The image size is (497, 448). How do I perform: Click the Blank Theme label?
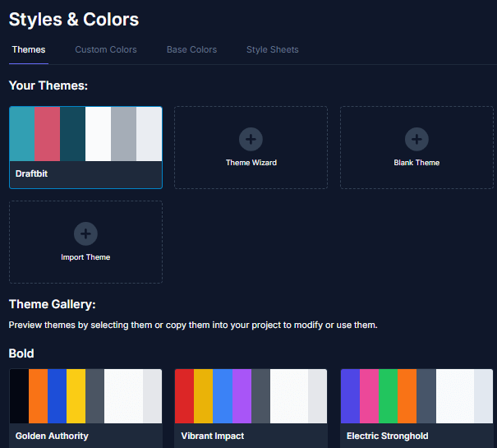click(416, 163)
